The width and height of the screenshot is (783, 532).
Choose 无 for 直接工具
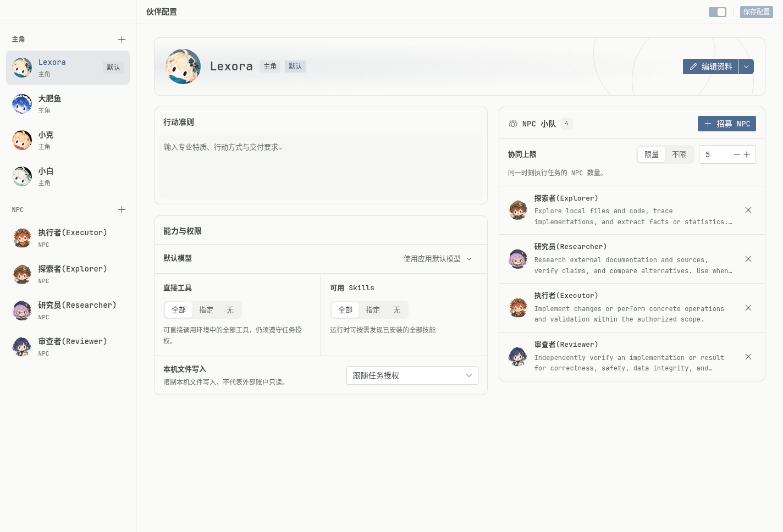point(230,310)
